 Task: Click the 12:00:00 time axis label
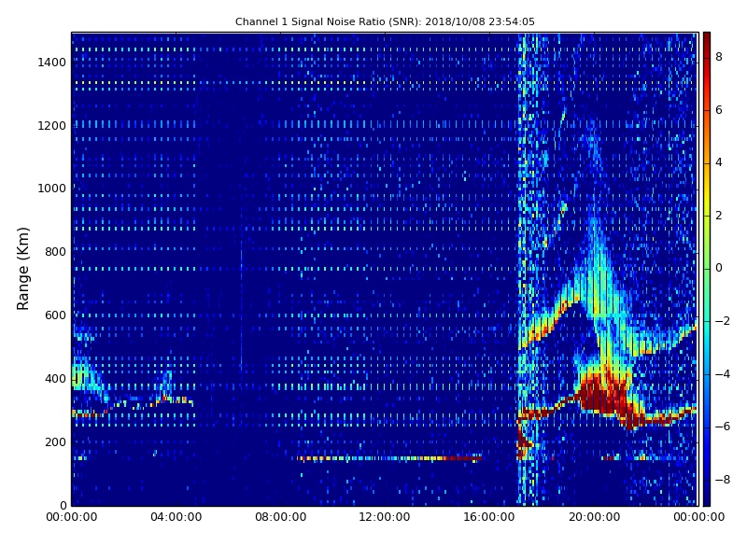(x=385, y=517)
